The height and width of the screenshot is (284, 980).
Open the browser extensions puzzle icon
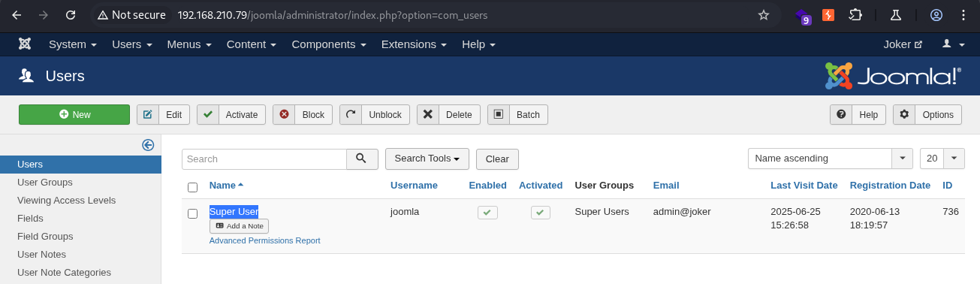tap(855, 15)
